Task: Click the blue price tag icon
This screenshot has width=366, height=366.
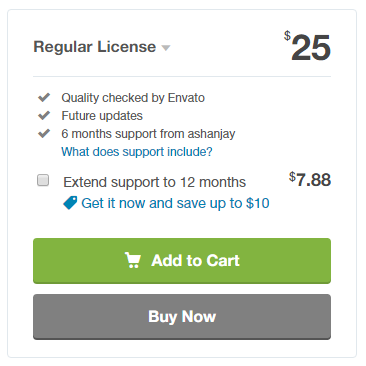Action: point(70,203)
